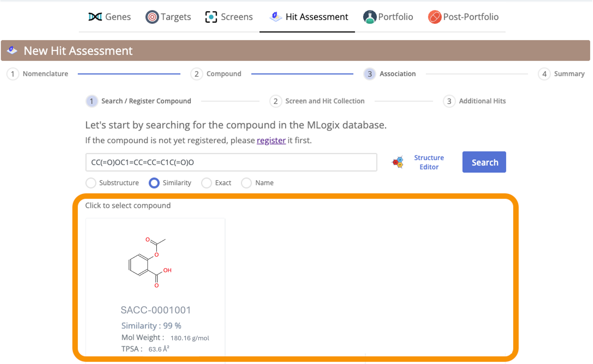
Task: Follow the register link
Action: 271,140
